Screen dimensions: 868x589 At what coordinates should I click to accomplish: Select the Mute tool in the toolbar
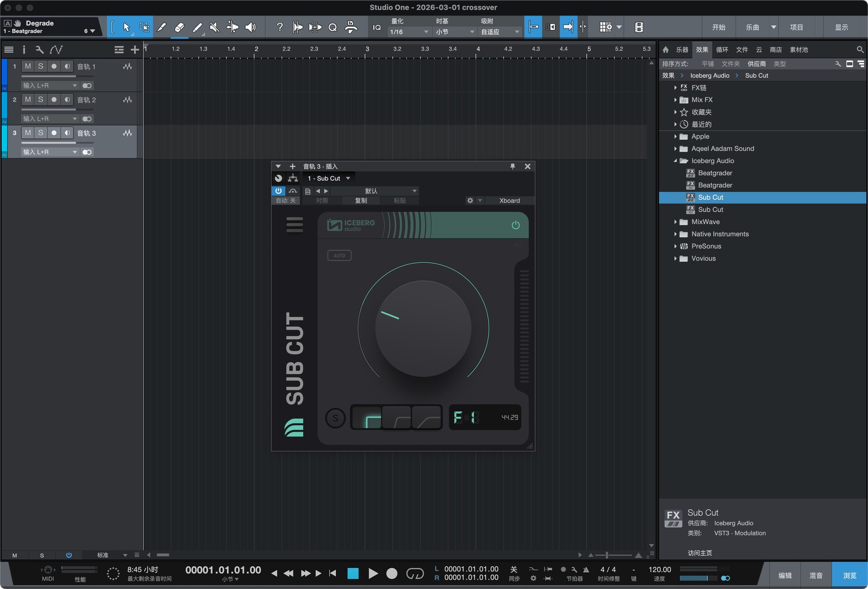(x=215, y=27)
